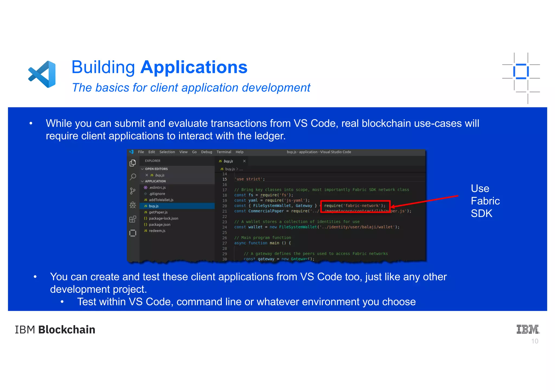Click the breadcrumb ellipsis after buy.js
The width and height of the screenshot is (555, 392).
click(241, 169)
